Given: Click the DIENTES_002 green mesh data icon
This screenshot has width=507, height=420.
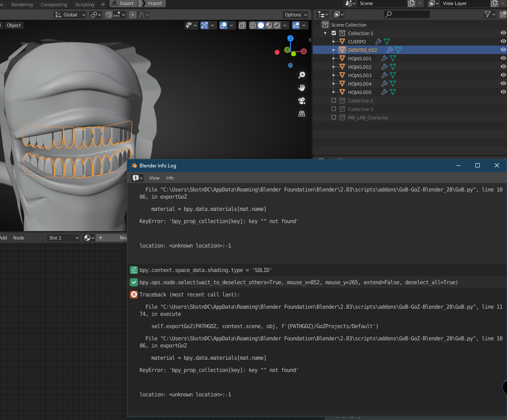Looking at the screenshot, I should [398, 50].
